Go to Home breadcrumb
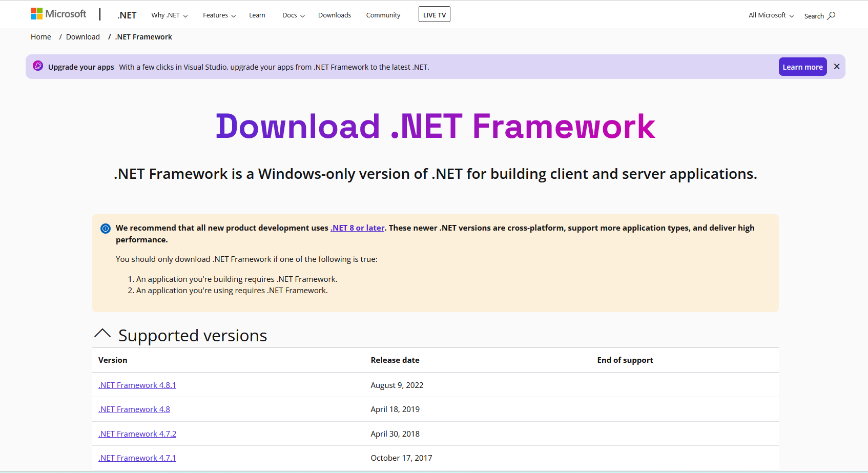This screenshot has height=473, width=868. point(41,37)
